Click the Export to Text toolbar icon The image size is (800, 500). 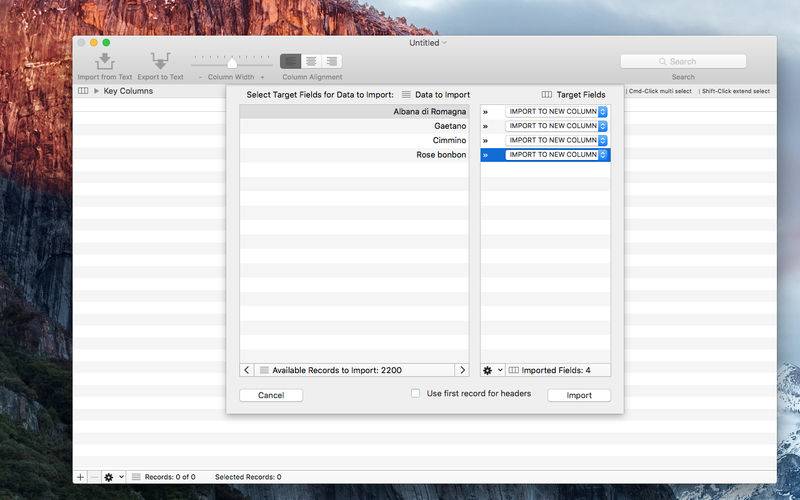click(160, 62)
